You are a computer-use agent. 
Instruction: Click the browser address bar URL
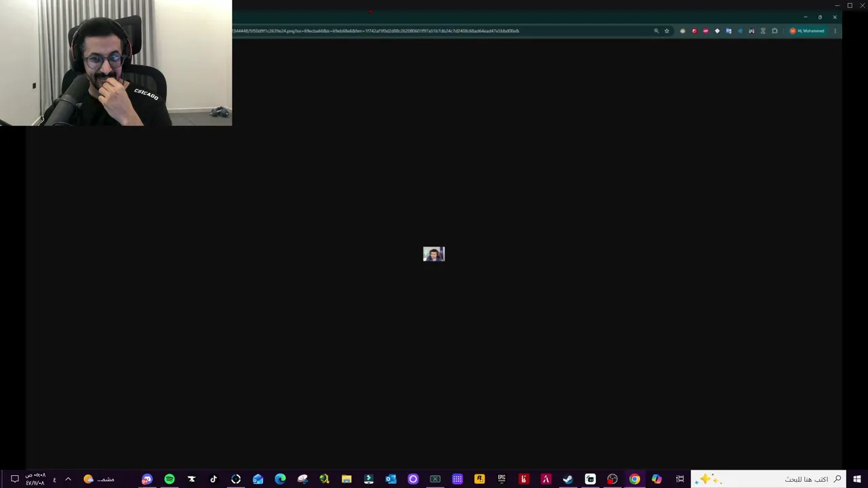376,30
